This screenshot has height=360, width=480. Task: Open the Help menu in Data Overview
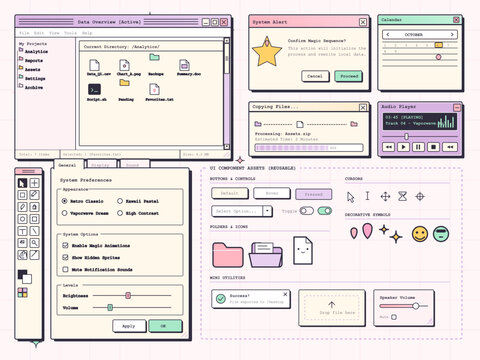click(x=87, y=33)
